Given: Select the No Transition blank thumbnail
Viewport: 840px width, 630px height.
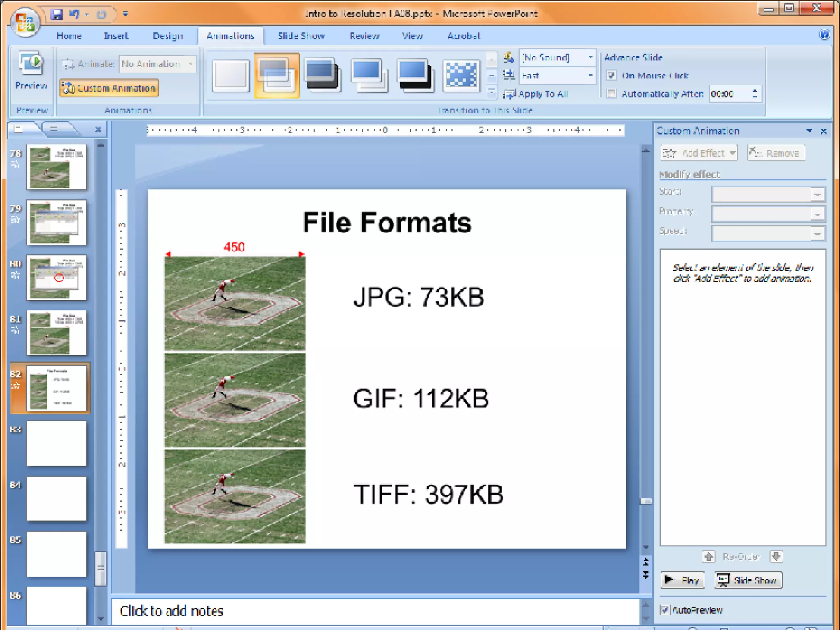Looking at the screenshot, I should 231,75.
